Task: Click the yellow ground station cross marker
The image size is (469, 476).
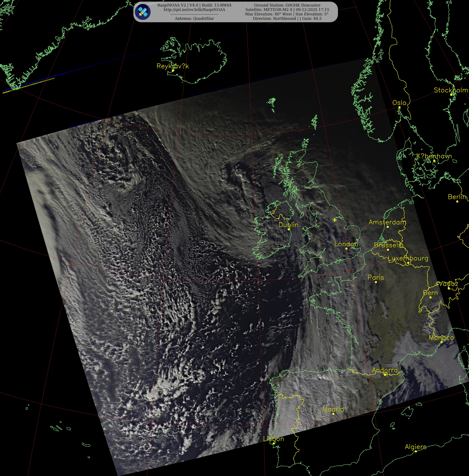Action: pos(335,220)
